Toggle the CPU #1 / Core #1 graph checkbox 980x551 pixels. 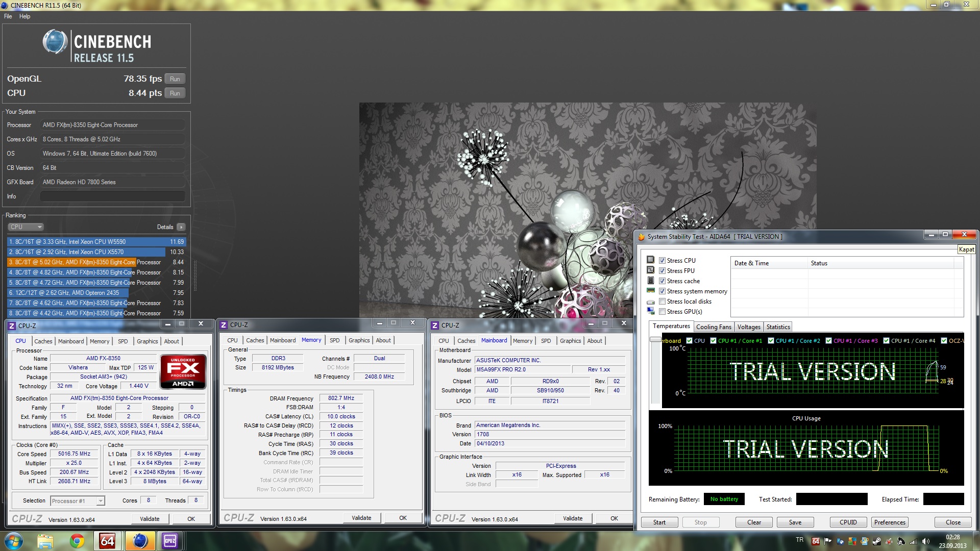pyautogui.click(x=713, y=341)
